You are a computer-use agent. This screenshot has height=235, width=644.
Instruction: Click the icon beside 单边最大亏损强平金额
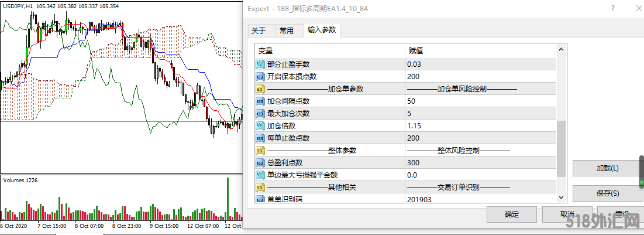tap(260, 175)
